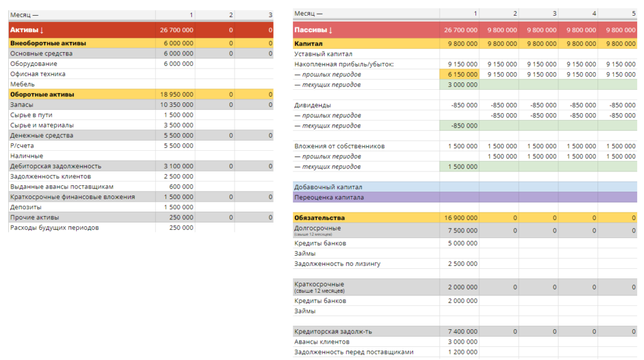644x360 pixels.
Task: Click the "Обязательства" yellow row label
Action: click(319, 218)
